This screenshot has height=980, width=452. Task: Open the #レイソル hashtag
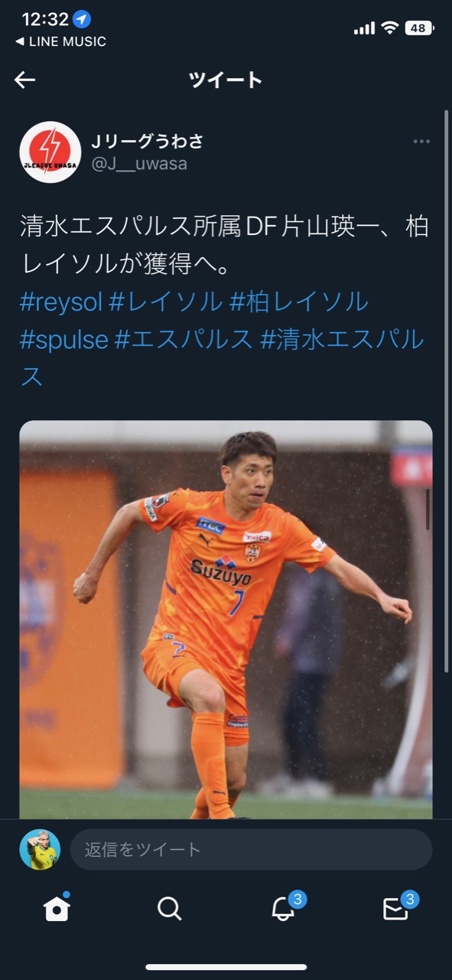point(166,302)
